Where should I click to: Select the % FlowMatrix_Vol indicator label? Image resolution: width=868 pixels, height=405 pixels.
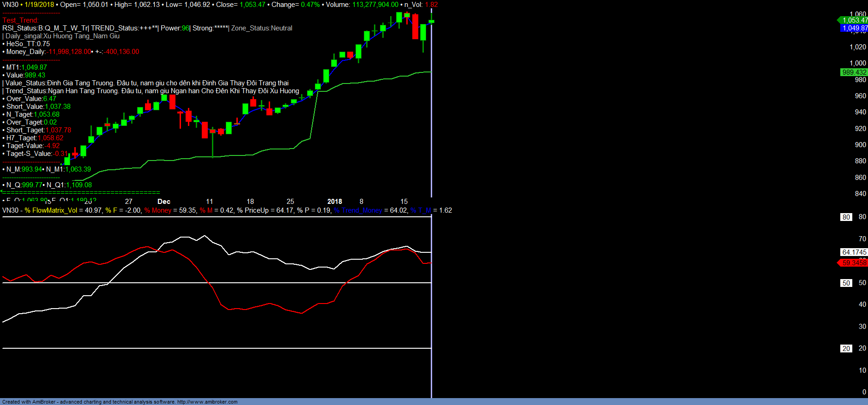coord(51,210)
